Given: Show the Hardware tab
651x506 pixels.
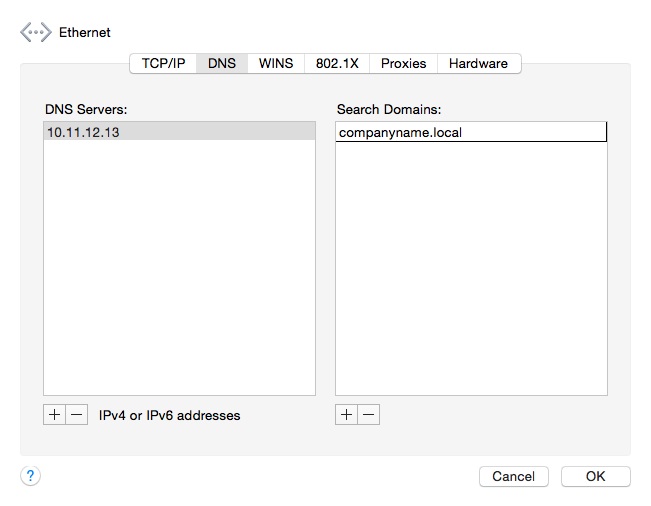Looking at the screenshot, I should tap(478, 63).
